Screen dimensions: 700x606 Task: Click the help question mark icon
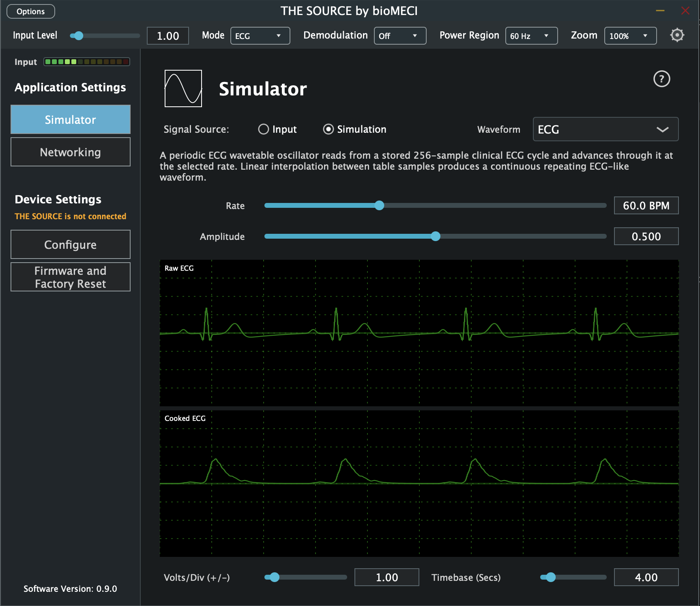(661, 79)
